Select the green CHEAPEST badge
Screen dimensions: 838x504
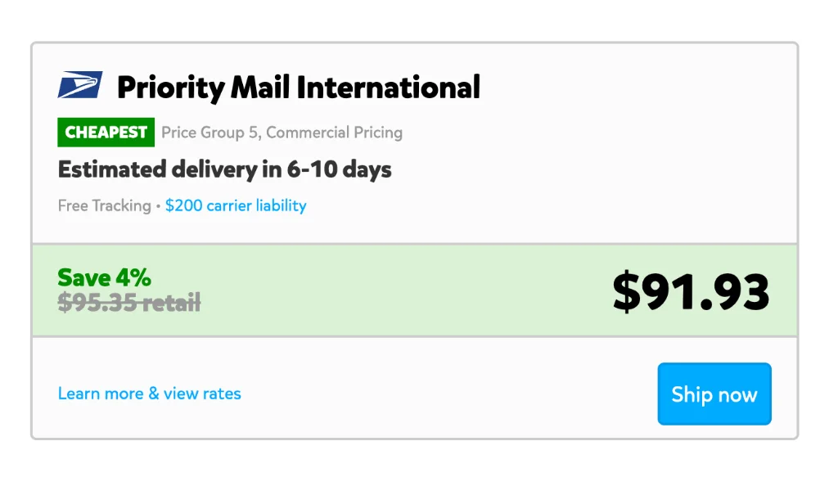(106, 132)
